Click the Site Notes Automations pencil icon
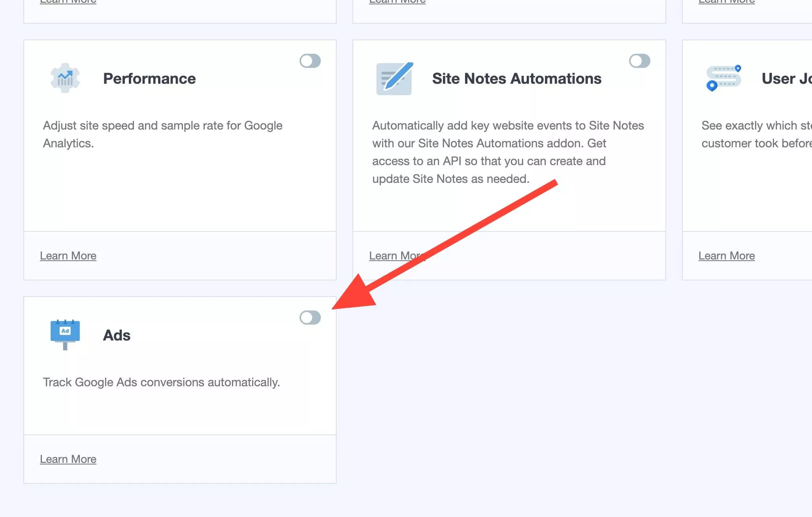This screenshot has height=517, width=812. [394, 78]
